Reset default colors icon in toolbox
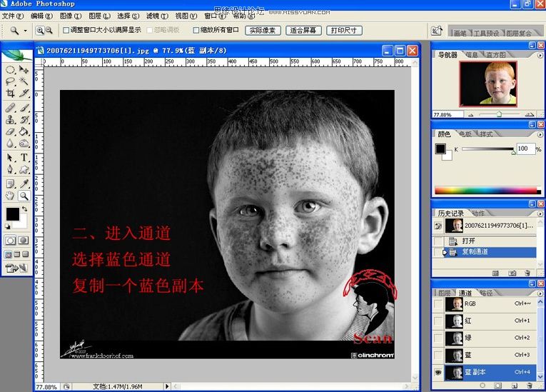Image resolution: width=546 pixels, height=392 pixels. pyautogui.click(x=7, y=226)
